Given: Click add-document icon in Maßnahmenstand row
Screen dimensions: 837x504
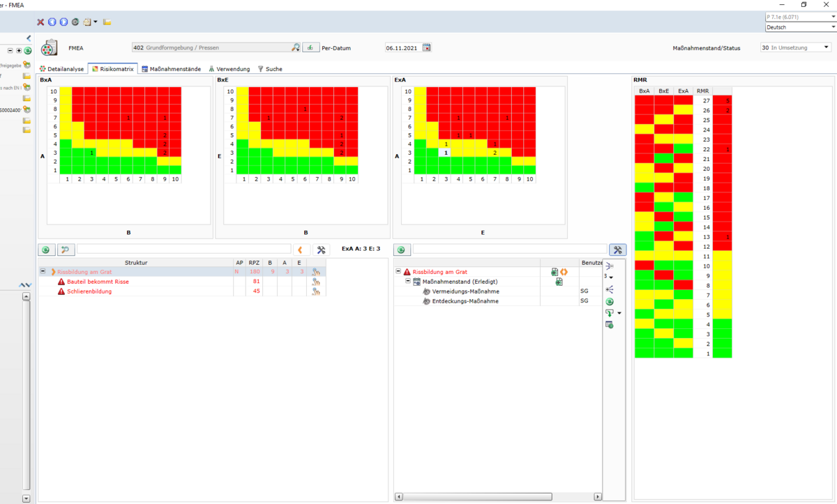Looking at the screenshot, I should click(x=558, y=282).
